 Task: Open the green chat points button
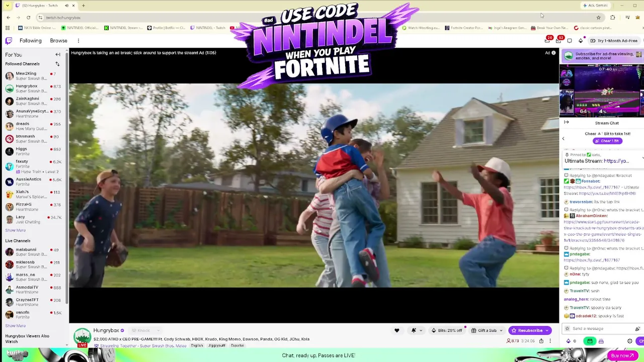(x=590, y=341)
